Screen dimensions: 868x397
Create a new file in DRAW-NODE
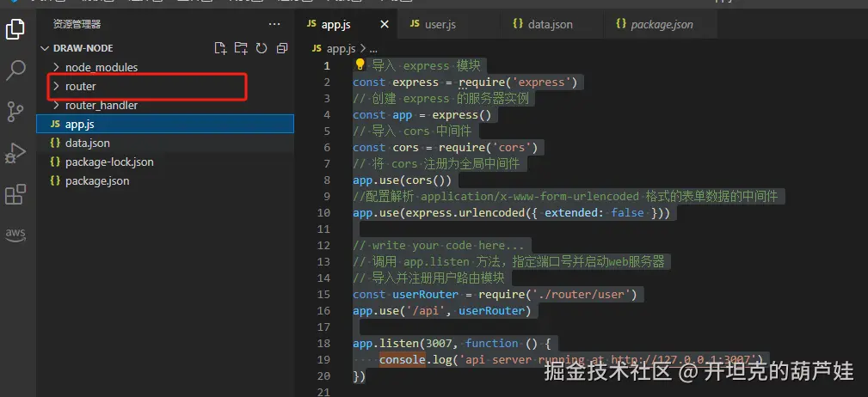point(220,48)
